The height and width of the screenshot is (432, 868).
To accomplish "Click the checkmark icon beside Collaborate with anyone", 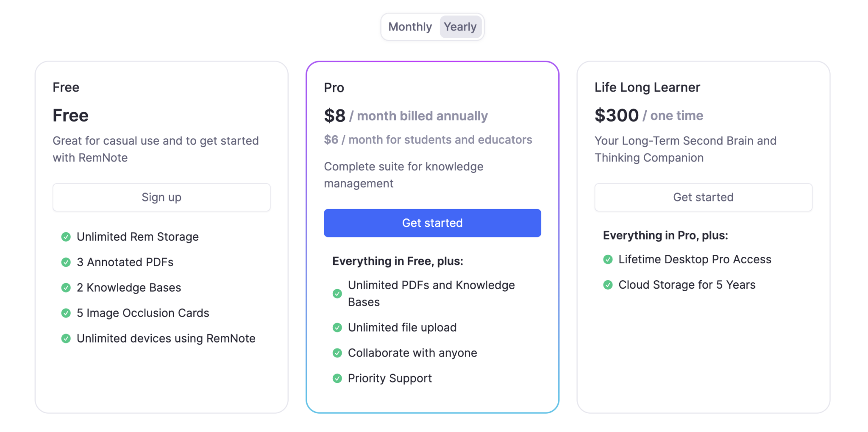I will [337, 353].
